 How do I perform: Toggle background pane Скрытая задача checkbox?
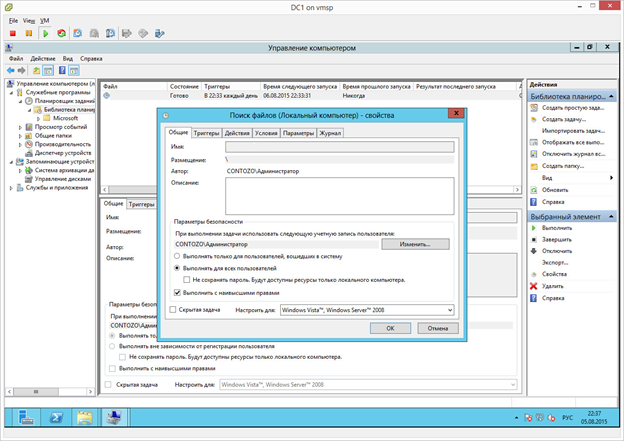(x=108, y=384)
